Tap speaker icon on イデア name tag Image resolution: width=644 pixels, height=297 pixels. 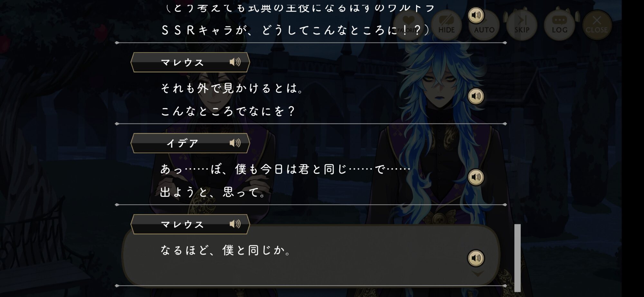click(235, 143)
